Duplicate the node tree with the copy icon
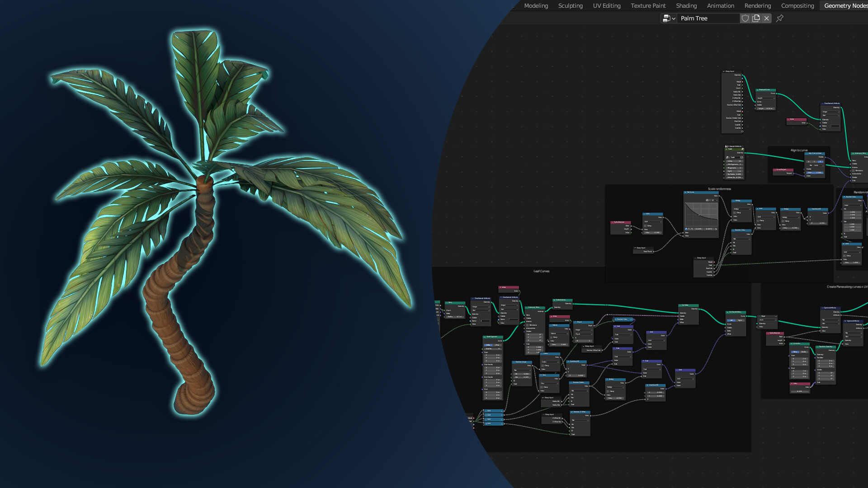 coord(756,18)
